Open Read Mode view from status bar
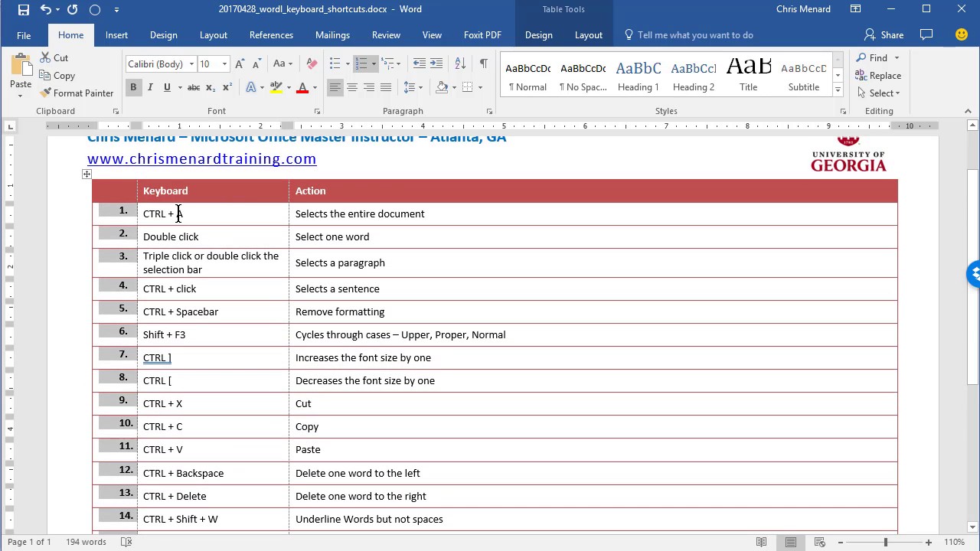 tap(761, 542)
